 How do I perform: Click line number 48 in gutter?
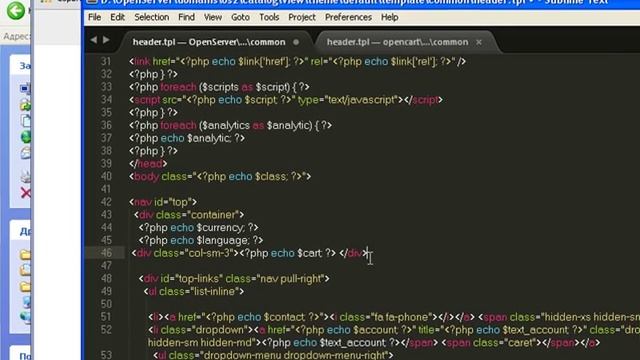click(106, 278)
